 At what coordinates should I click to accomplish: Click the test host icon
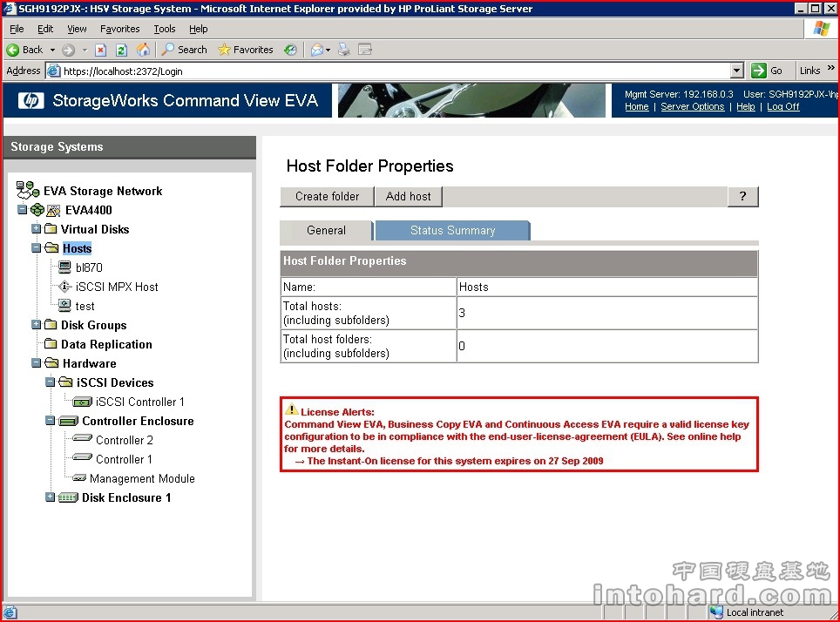click(x=64, y=306)
